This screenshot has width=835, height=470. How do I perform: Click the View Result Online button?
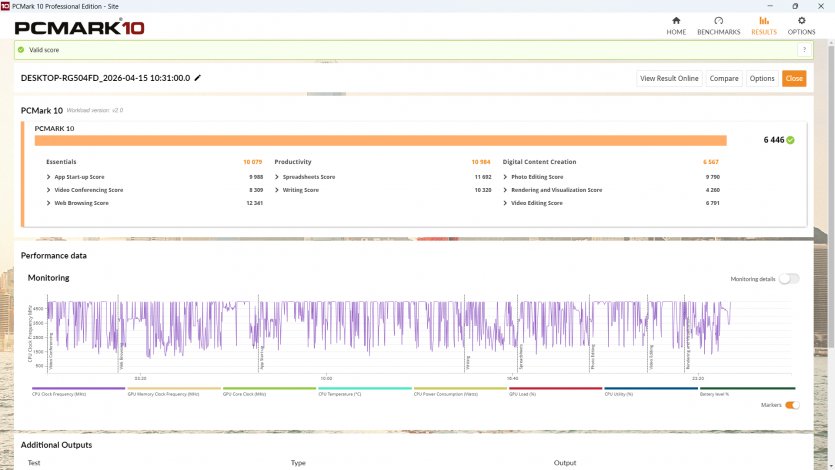669,78
